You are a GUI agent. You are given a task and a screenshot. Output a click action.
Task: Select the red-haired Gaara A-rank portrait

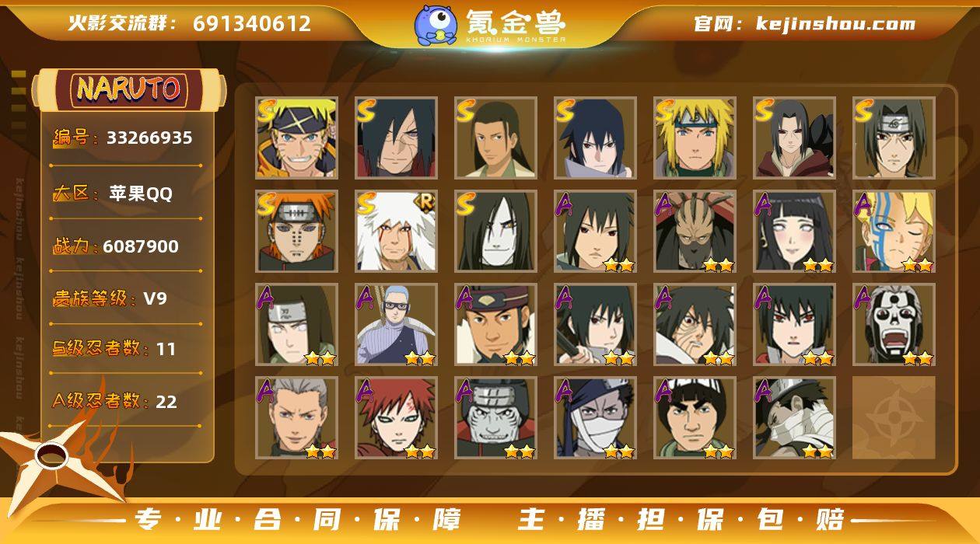click(396, 417)
